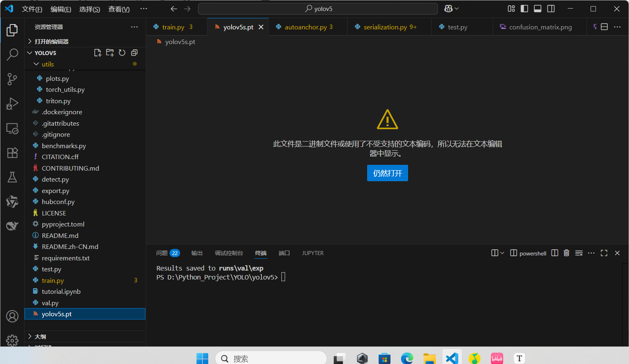Customize editor layout
The height and width of the screenshot is (364, 629).
(x=511, y=9)
